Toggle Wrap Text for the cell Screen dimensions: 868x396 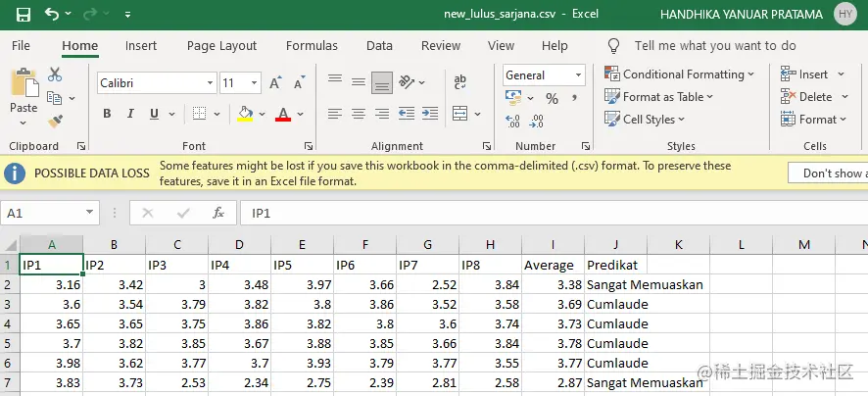460,82
